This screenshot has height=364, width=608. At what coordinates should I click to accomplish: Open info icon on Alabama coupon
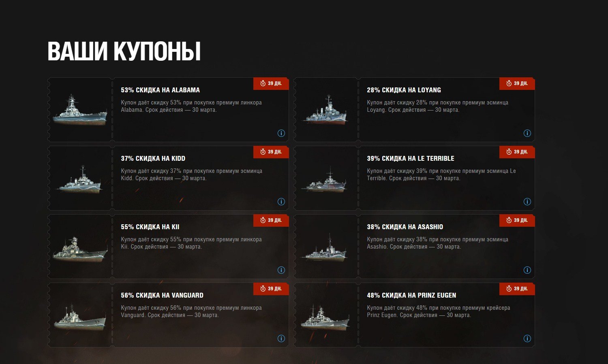(281, 133)
